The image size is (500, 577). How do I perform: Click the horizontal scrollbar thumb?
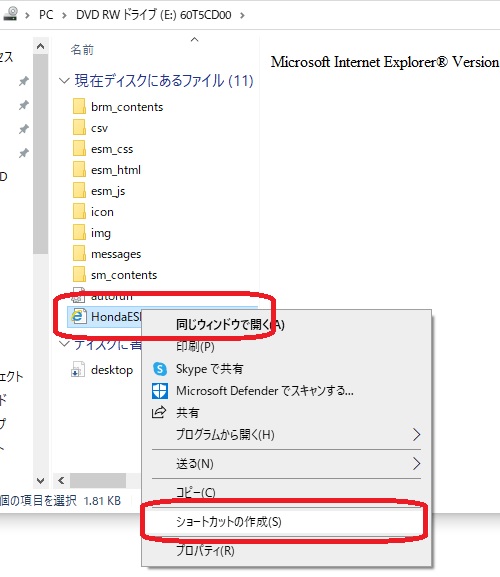click(x=98, y=481)
